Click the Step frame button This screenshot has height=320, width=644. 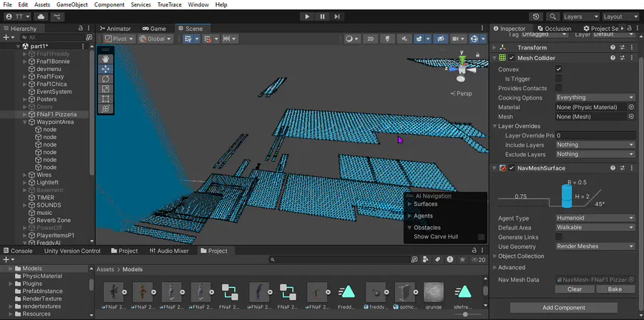point(337,16)
